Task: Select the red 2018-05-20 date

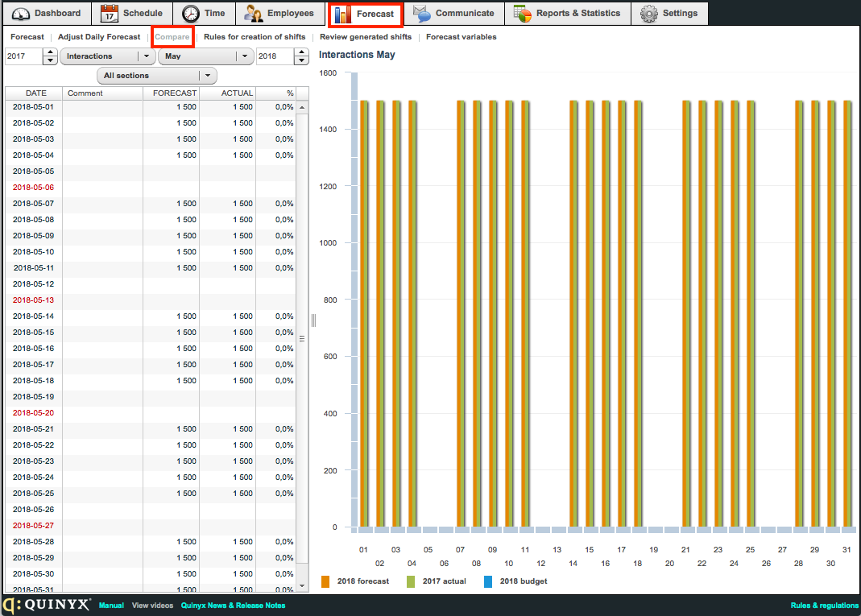Action: (34, 413)
